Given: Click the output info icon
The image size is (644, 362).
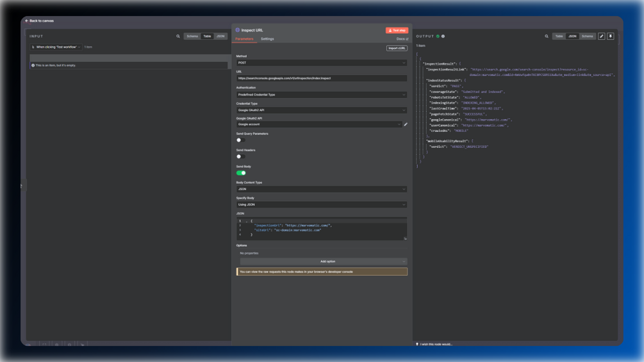Looking at the screenshot, I should pos(443,36).
